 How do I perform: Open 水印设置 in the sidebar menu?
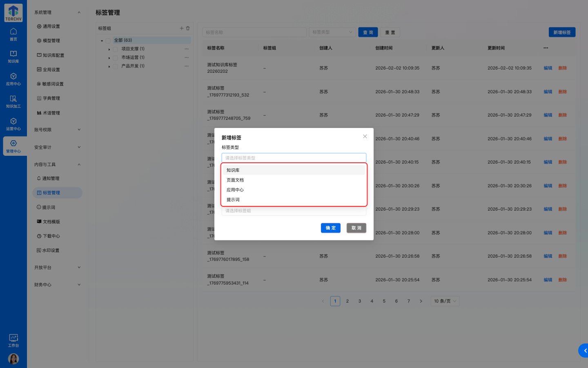(x=51, y=250)
